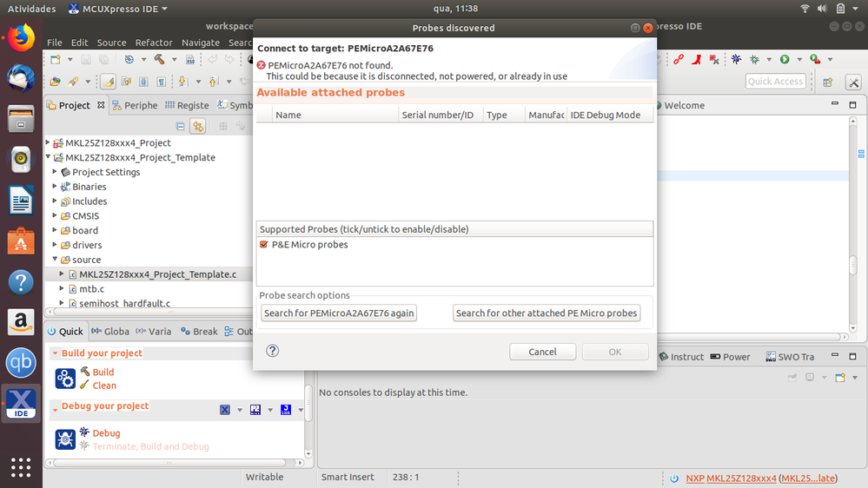Toggle Link with Editor in Project explorer
This screenshot has width=868, height=488.
point(197,126)
